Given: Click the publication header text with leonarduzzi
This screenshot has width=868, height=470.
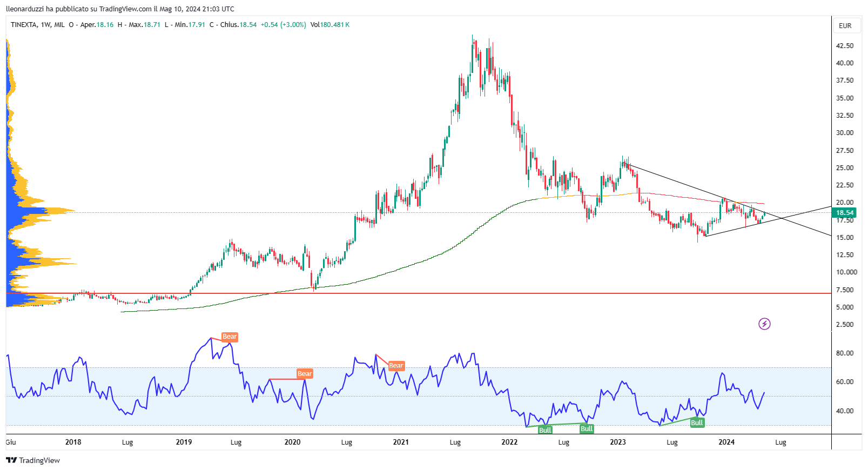Looking at the screenshot, I should coord(120,9).
